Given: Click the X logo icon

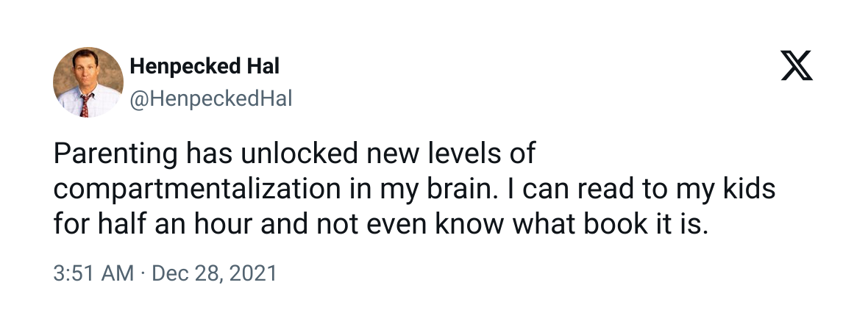Looking at the screenshot, I should coord(796,69).
